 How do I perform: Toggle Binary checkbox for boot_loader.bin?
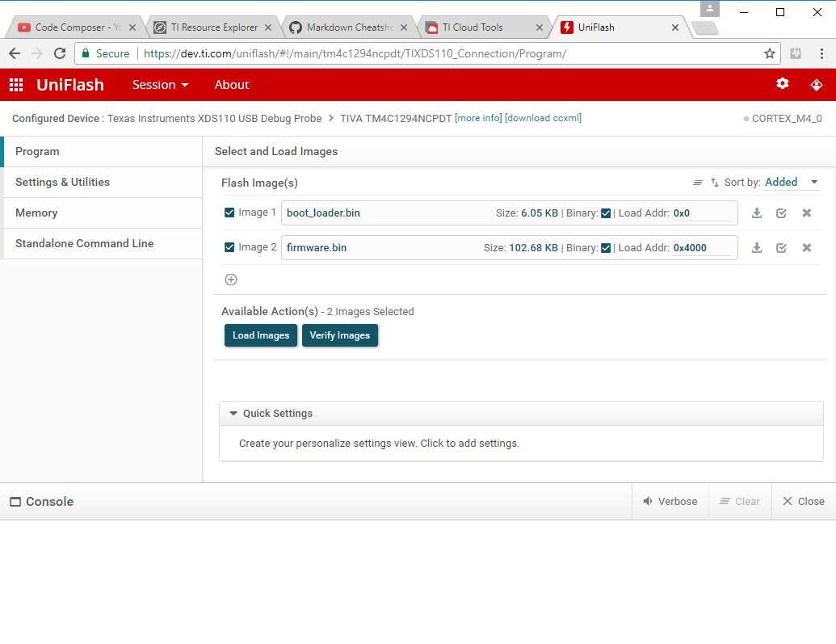click(606, 213)
